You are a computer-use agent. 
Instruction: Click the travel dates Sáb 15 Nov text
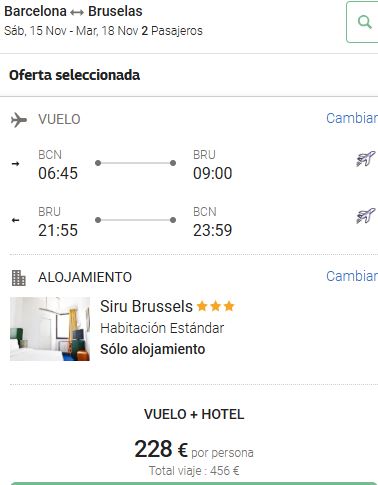tap(35, 31)
